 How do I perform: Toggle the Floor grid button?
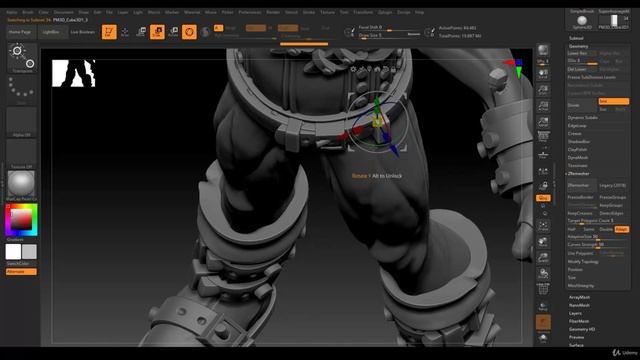tap(543, 154)
